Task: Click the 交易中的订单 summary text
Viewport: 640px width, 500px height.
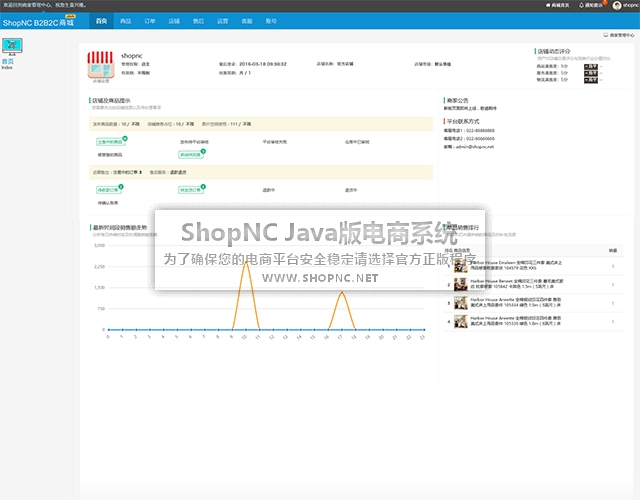Action: pyautogui.click(x=127, y=172)
